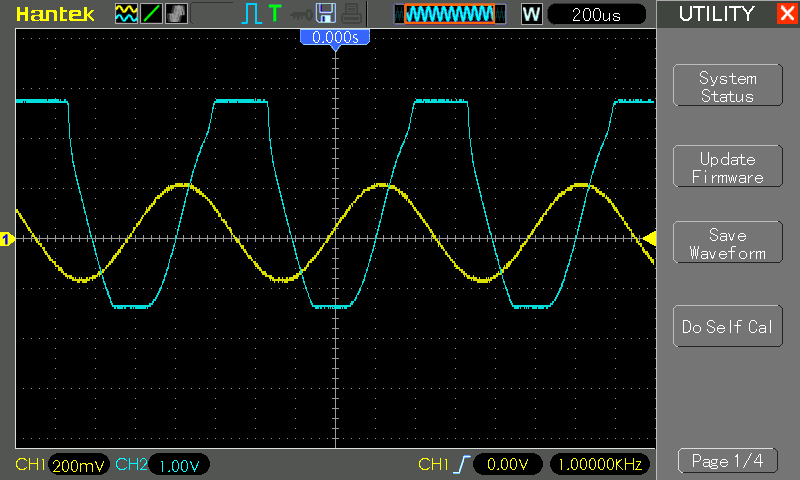Close the UTILITY menu panel
Screen dimensions: 800x480
[x=788, y=13]
